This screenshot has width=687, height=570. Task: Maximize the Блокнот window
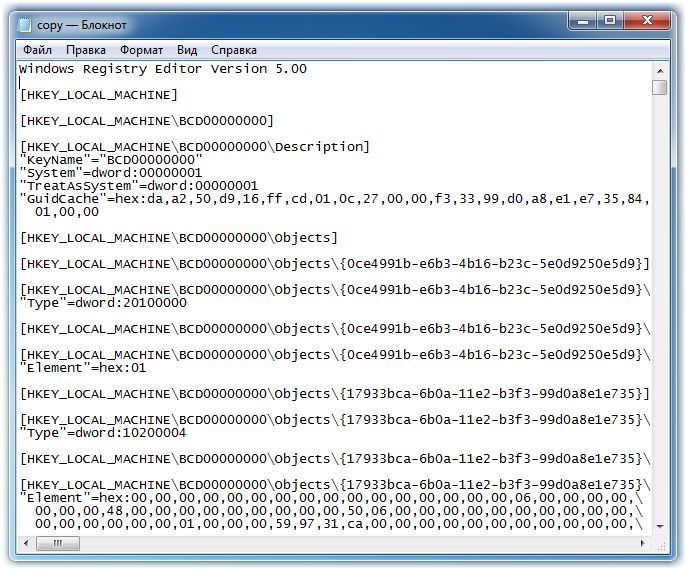point(610,21)
